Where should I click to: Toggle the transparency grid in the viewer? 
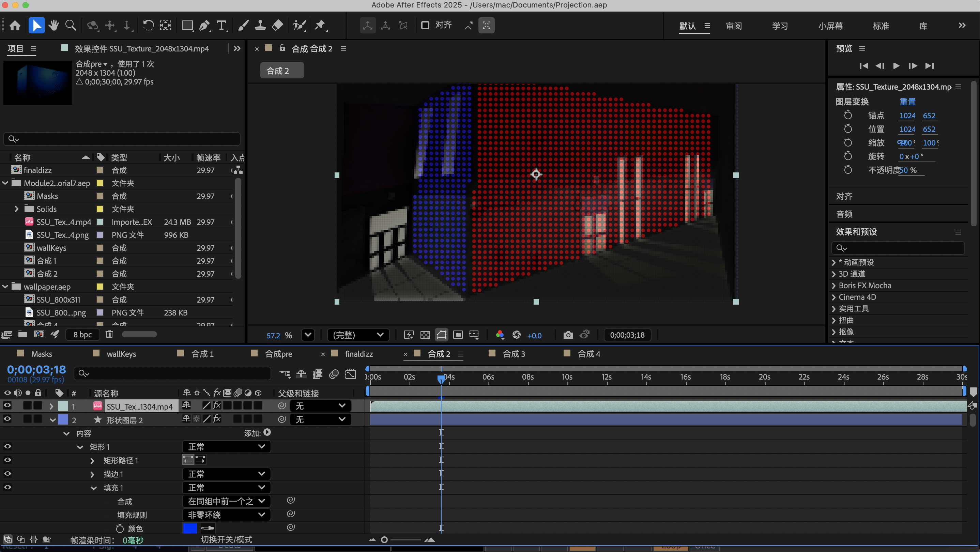pyautogui.click(x=425, y=335)
